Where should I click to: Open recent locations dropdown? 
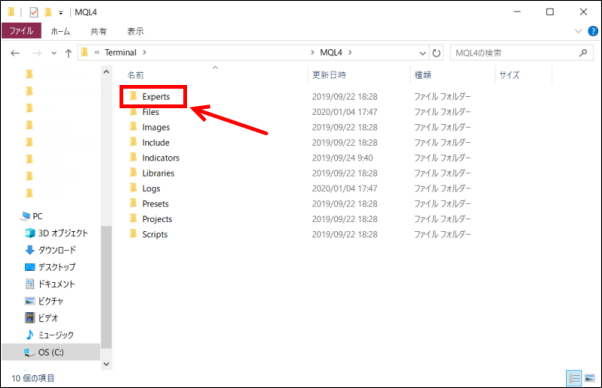click(54, 53)
